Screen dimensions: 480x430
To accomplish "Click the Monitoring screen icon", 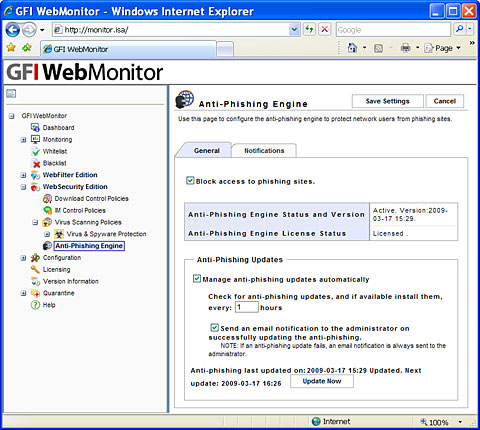I will coord(35,139).
